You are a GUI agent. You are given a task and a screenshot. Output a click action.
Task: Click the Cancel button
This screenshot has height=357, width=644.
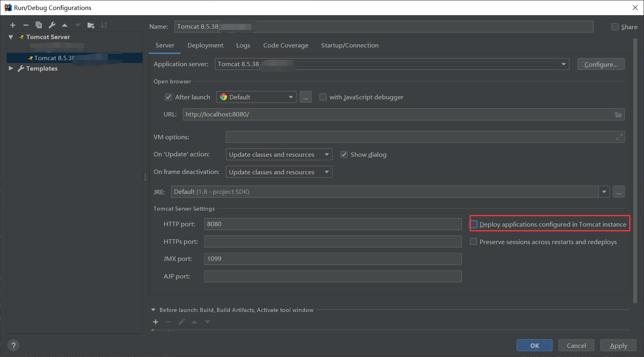click(x=577, y=345)
